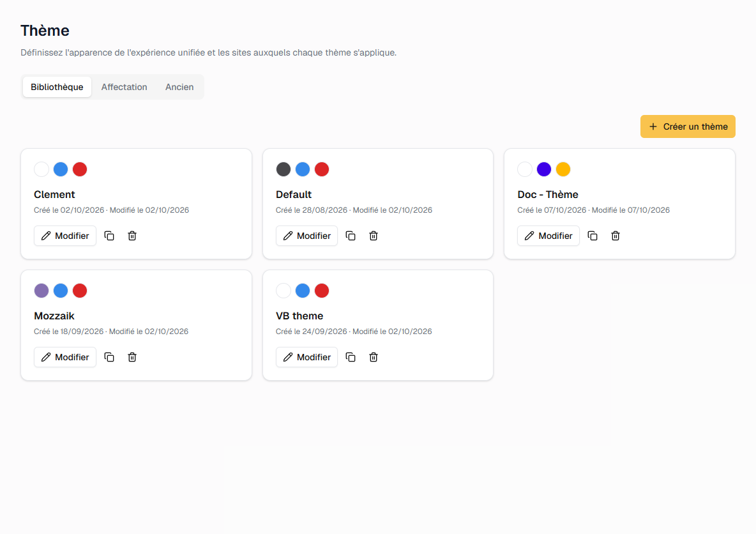Image resolution: width=756 pixels, height=534 pixels.
Task: Open the VB theme card title
Action: point(299,316)
